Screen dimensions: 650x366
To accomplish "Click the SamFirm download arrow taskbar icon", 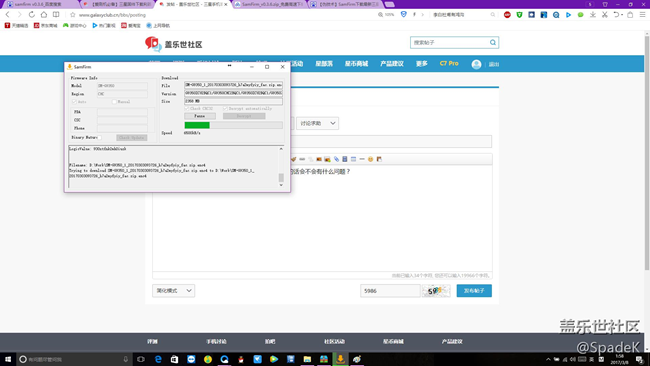I will (340, 359).
